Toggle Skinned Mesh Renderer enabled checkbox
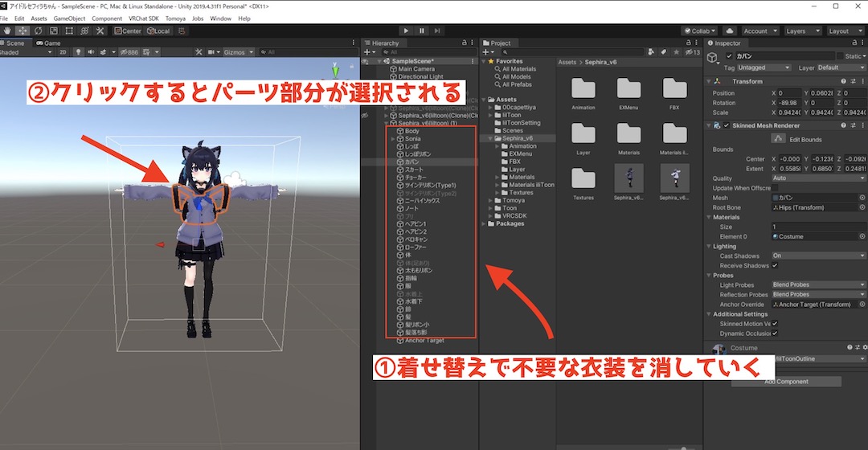This screenshot has height=450, width=868. pos(727,125)
